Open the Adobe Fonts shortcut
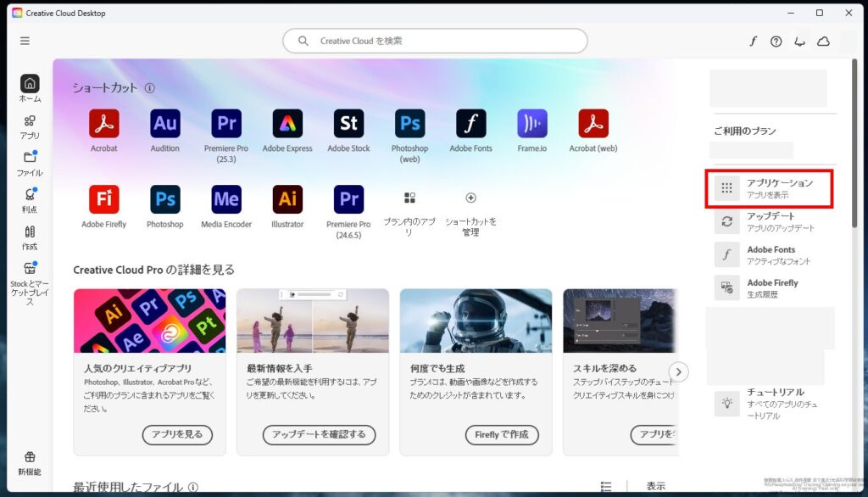 click(470, 123)
